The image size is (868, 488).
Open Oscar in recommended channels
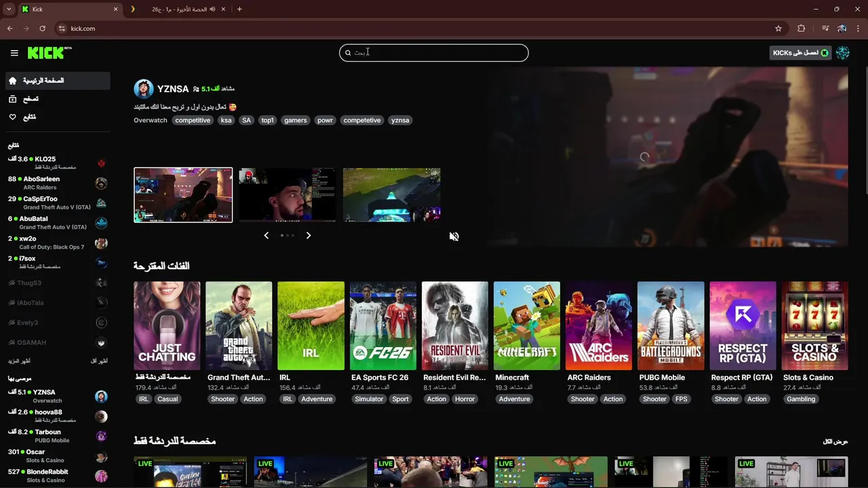pyautogui.click(x=58, y=456)
